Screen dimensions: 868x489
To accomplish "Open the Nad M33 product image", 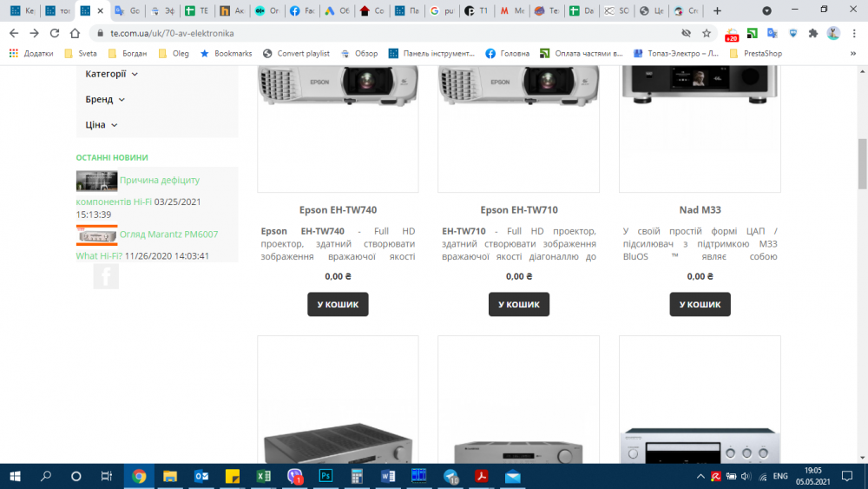I will pos(700,129).
